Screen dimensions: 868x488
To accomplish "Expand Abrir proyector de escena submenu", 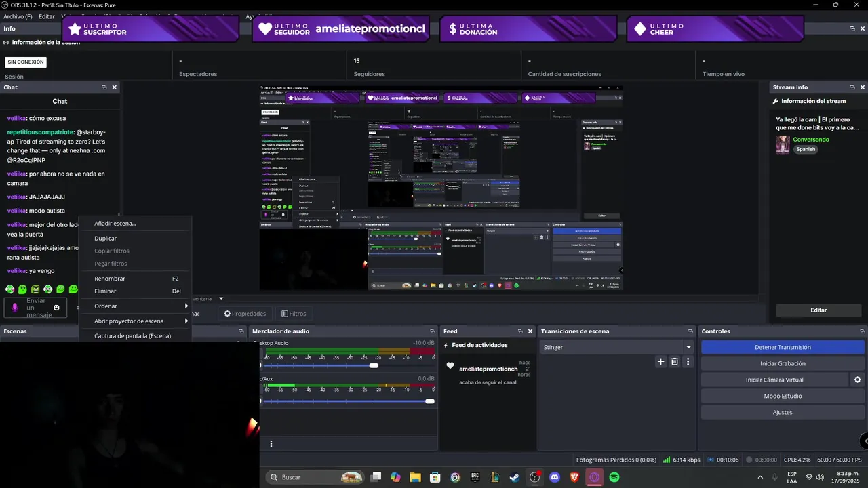I will pyautogui.click(x=186, y=321).
